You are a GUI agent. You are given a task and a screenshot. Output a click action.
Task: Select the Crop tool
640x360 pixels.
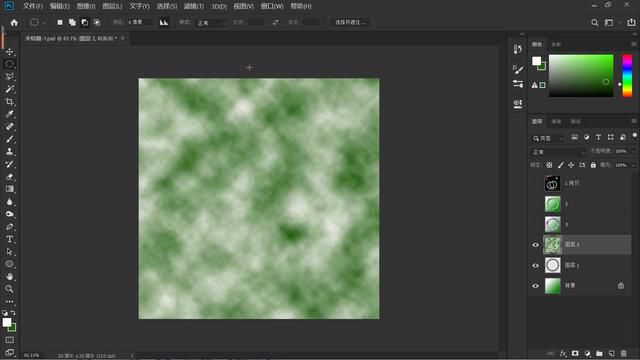pos(9,102)
